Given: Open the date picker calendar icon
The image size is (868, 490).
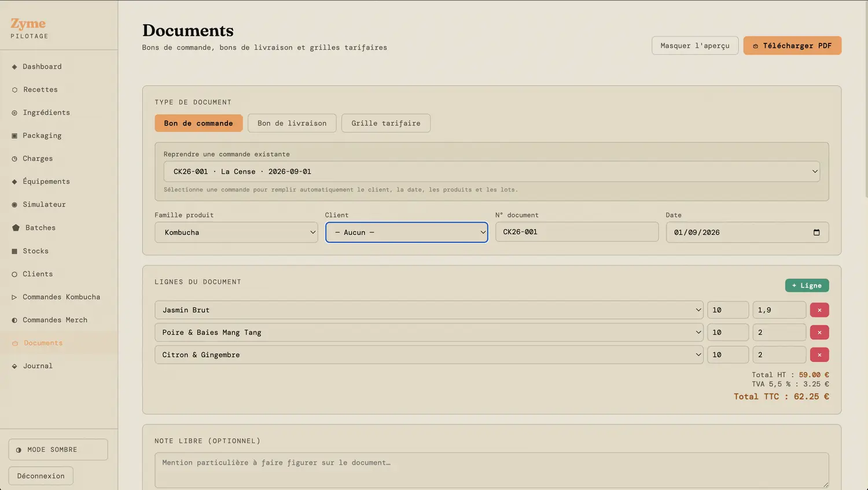Looking at the screenshot, I should [x=816, y=233].
